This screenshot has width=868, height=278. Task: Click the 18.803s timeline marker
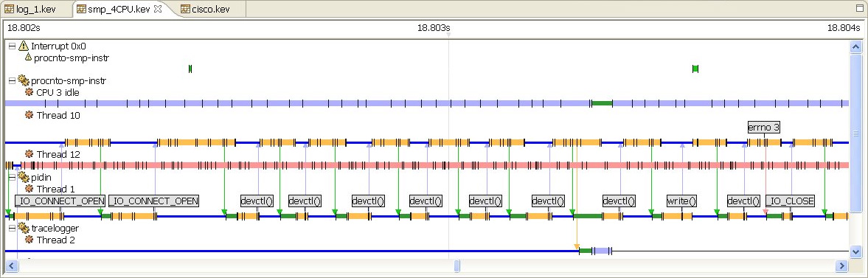click(x=449, y=35)
